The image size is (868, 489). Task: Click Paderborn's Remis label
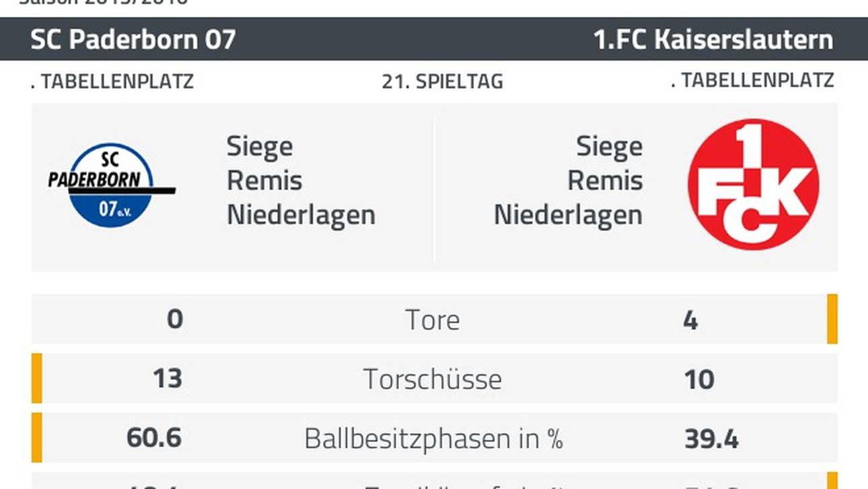coord(264,181)
